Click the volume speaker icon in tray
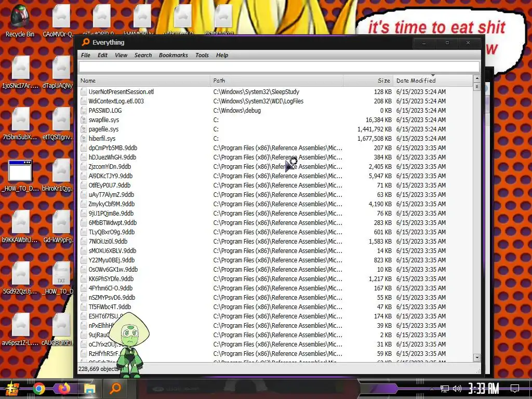The height and width of the screenshot is (399, 532). 457,389
